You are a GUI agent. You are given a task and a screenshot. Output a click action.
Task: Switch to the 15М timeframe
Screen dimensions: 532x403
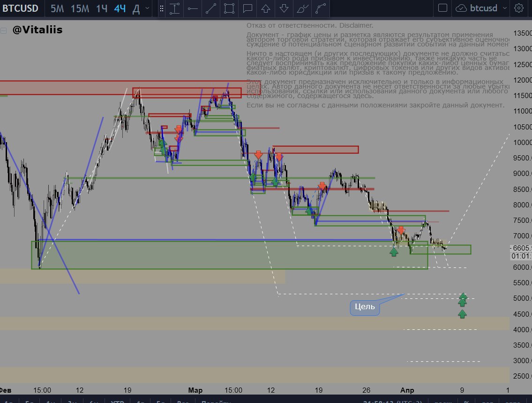80,8
